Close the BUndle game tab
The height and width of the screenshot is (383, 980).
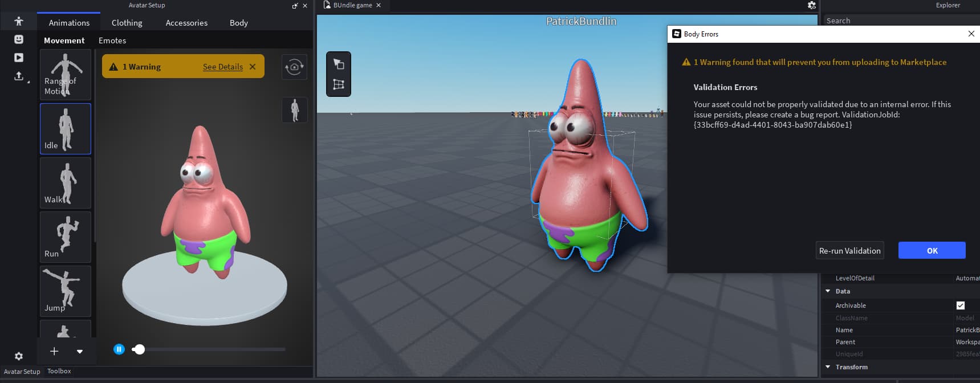click(x=379, y=5)
